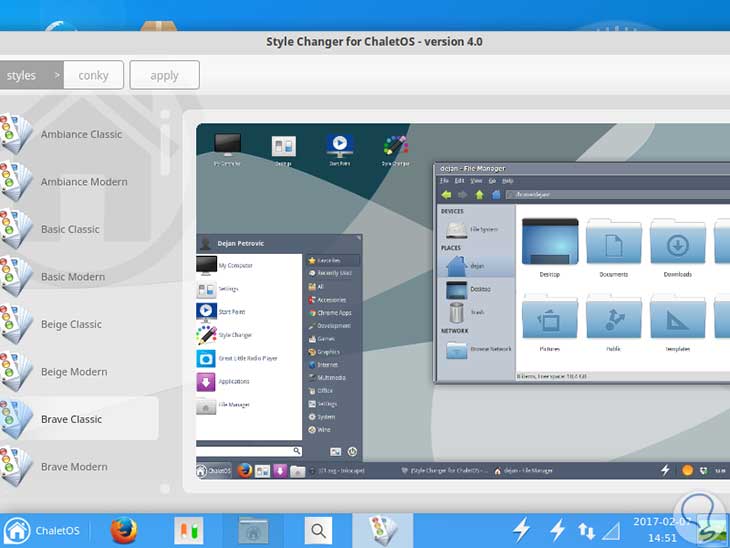Click the Beige Modern style icon

pyautogui.click(x=16, y=372)
